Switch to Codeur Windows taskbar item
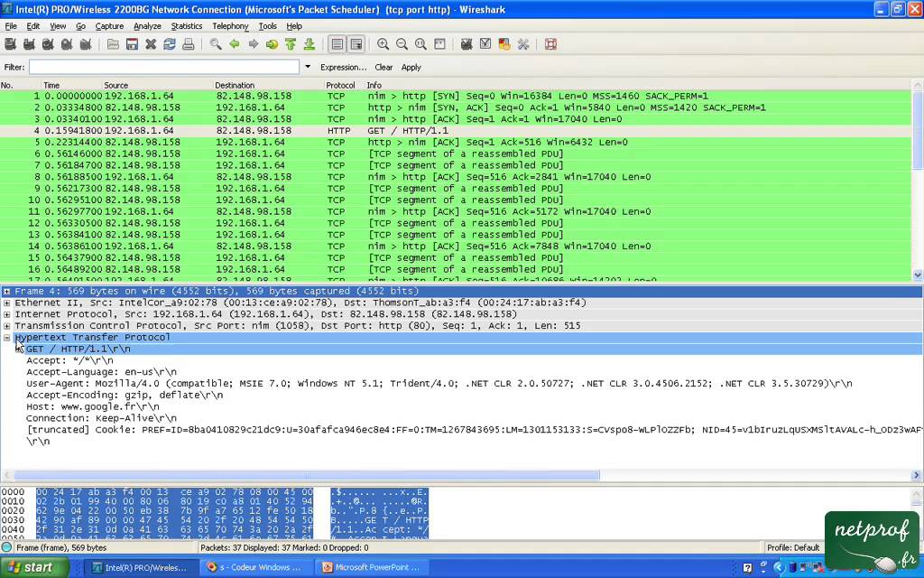 tap(254, 567)
